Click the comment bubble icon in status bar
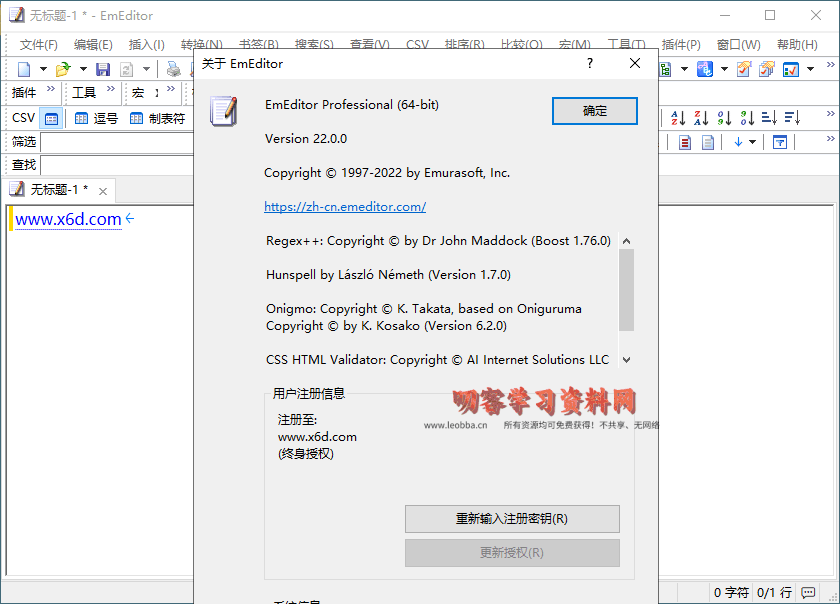Image resolution: width=840 pixels, height=604 pixels. (x=808, y=592)
